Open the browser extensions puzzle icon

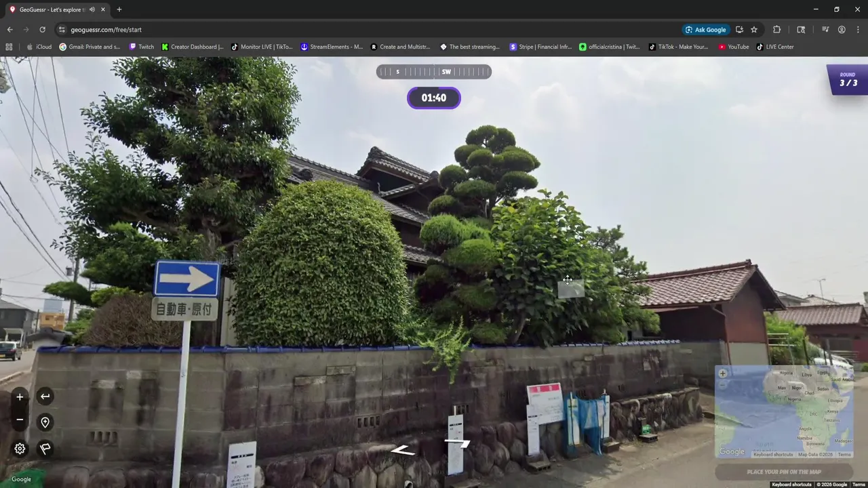pos(777,30)
